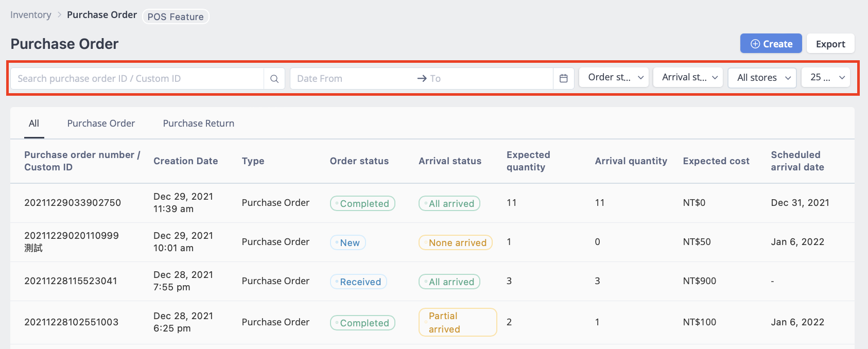This screenshot has width=868, height=349.
Task: Click Dec 28, 2021 7:55 pm creation date
Action: tap(183, 281)
